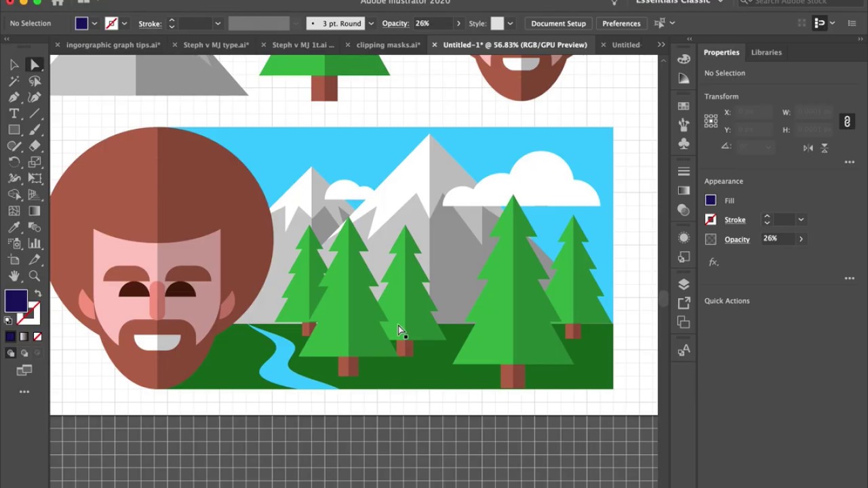Select the Selection tool black arrow
868x488 pixels.
coord(14,64)
